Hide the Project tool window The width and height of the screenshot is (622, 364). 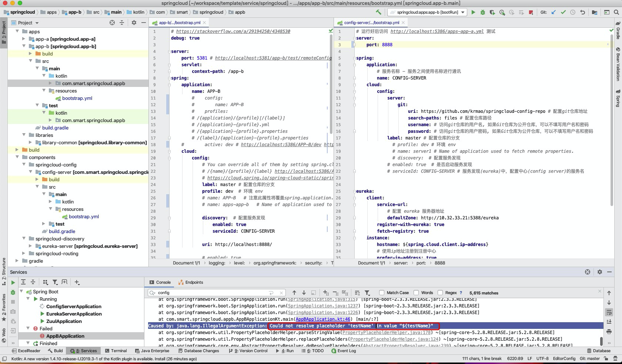coord(144,23)
